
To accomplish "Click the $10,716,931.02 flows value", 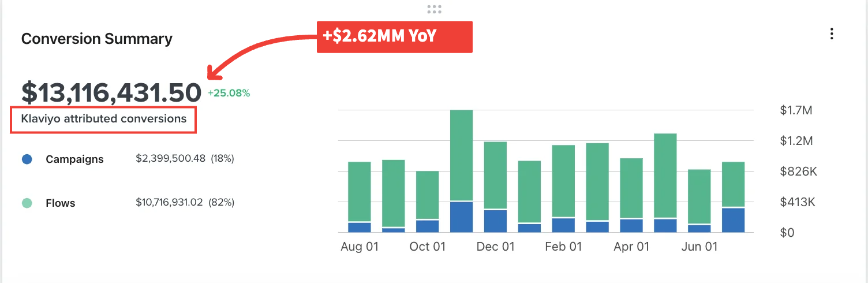I will point(170,203).
